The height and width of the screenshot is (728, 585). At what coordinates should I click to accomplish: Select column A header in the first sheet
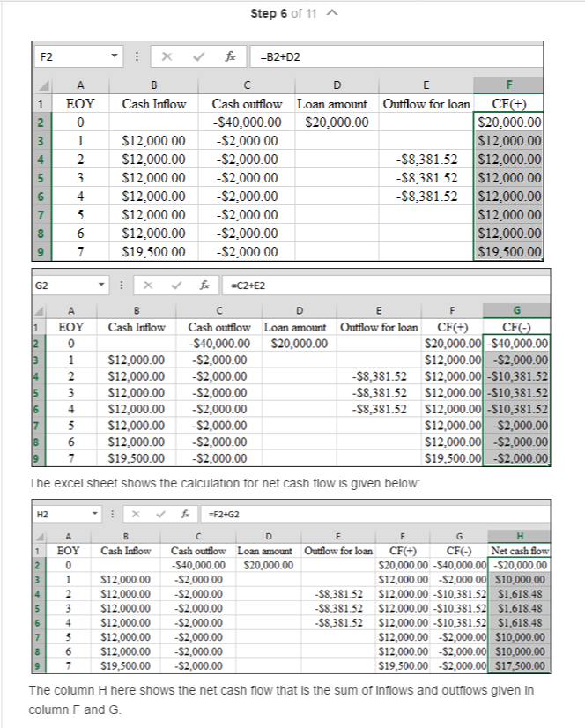tap(80, 85)
